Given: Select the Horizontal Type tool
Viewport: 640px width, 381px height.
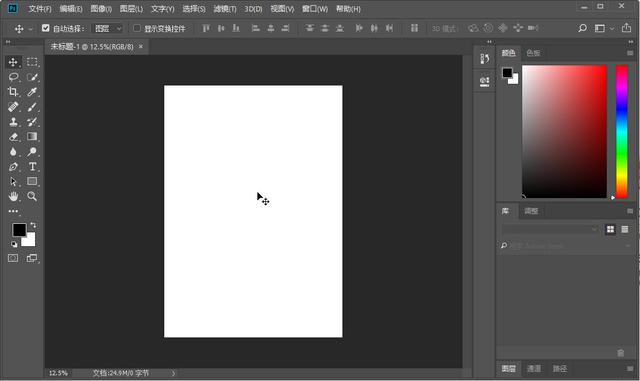Looking at the screenshot, I should [32, 167].
